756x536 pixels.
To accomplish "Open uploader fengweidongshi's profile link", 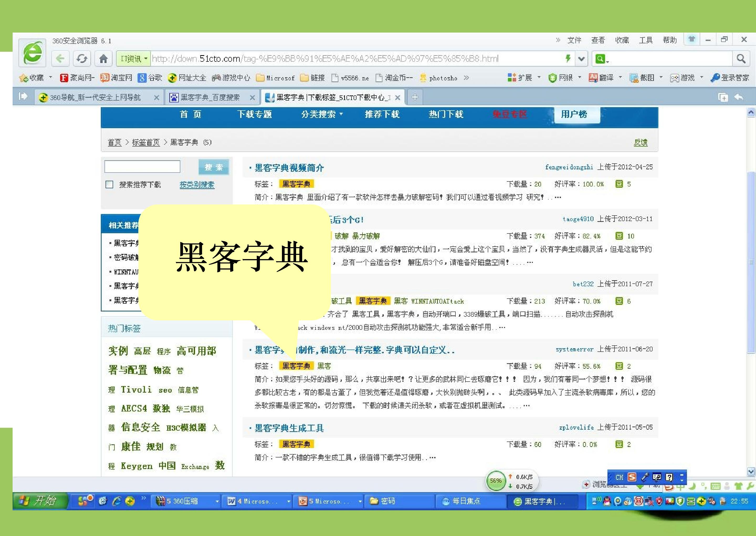I will (x=569, y=167).
